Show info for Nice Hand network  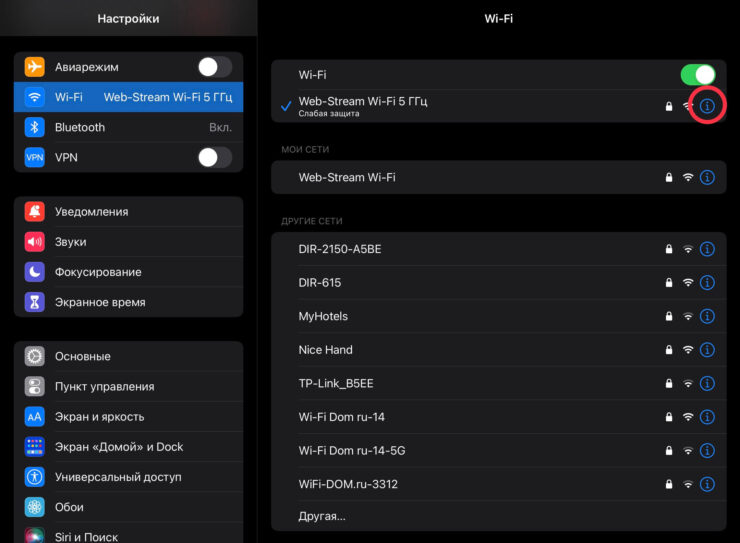706,350
